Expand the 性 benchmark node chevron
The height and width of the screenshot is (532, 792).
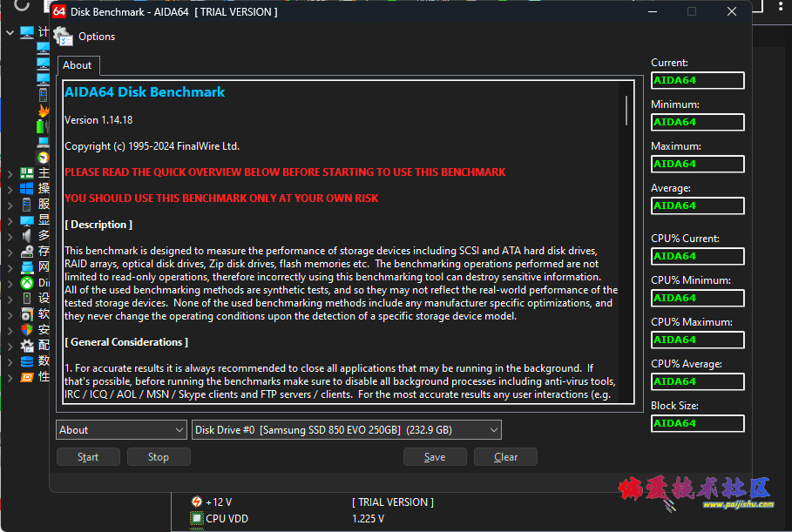[x=10, y=378]
